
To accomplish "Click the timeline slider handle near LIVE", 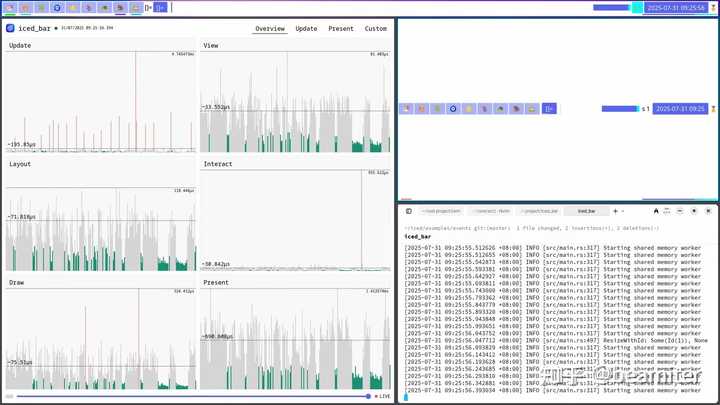I will pos(368,396).
